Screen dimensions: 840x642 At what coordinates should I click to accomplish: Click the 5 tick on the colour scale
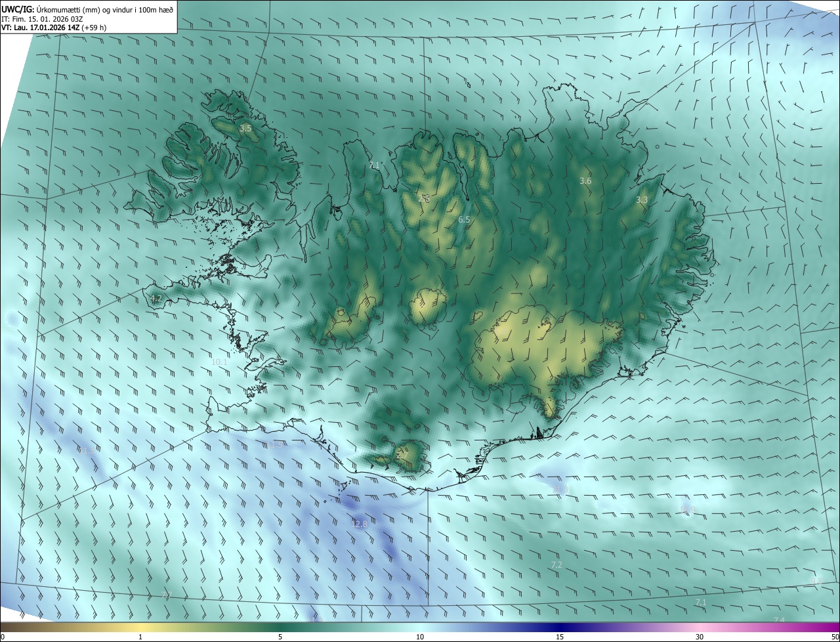(280, 637)
